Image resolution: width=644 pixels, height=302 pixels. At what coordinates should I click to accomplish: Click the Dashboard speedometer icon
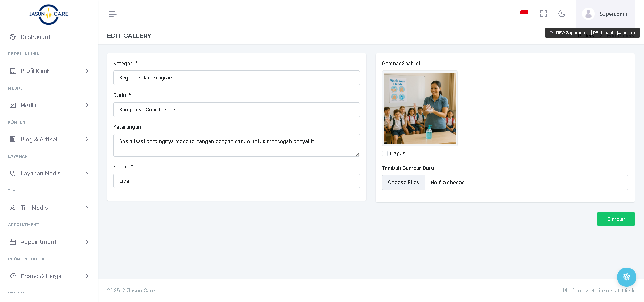[13, 37]
